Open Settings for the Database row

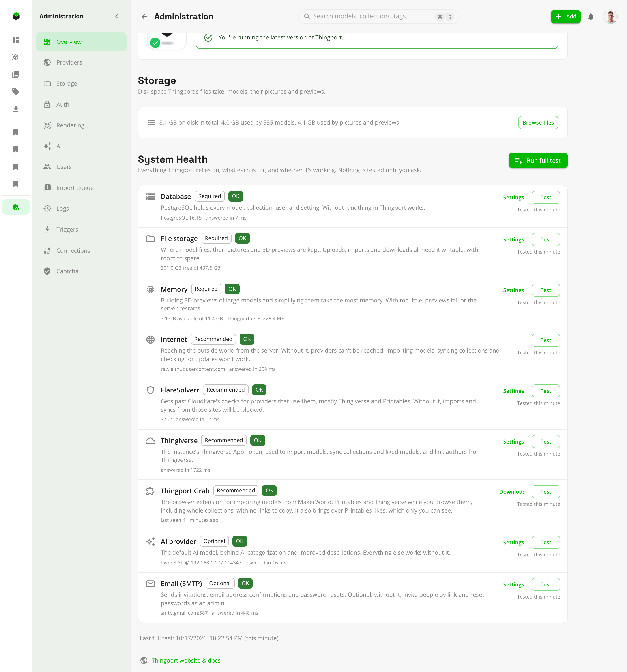[513, 197]
